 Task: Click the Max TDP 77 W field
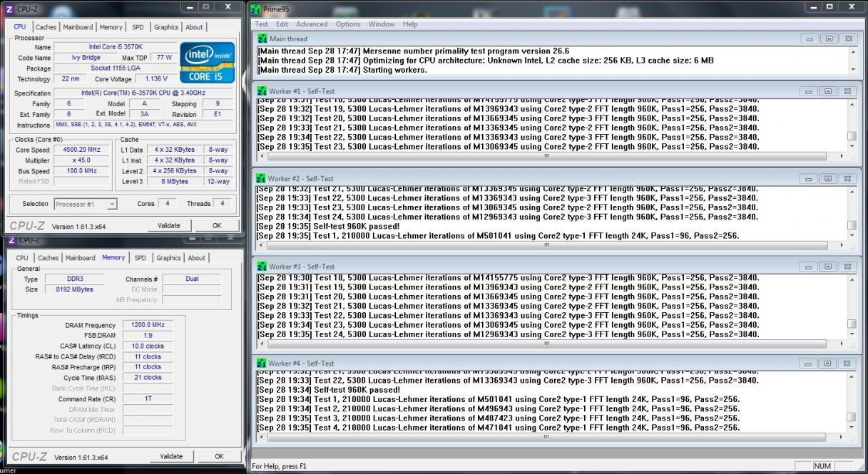pos(164,57)
